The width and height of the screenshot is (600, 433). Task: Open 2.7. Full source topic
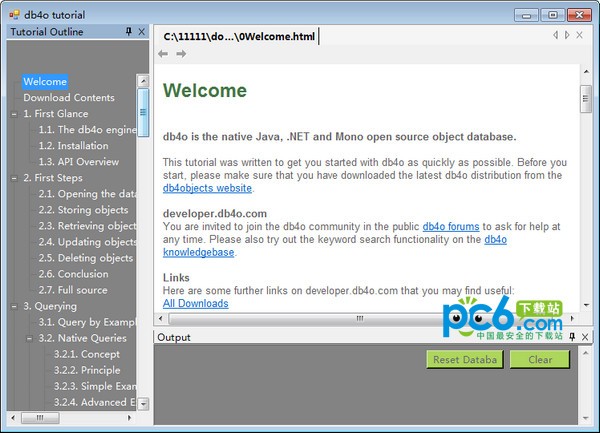pyautogui.click(x=73, y=290)
